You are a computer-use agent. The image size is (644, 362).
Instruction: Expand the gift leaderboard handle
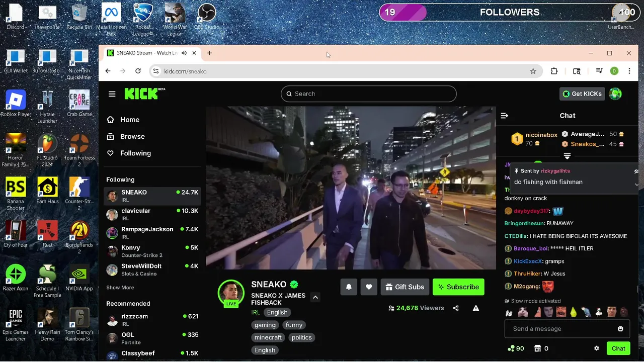point(567,156)
